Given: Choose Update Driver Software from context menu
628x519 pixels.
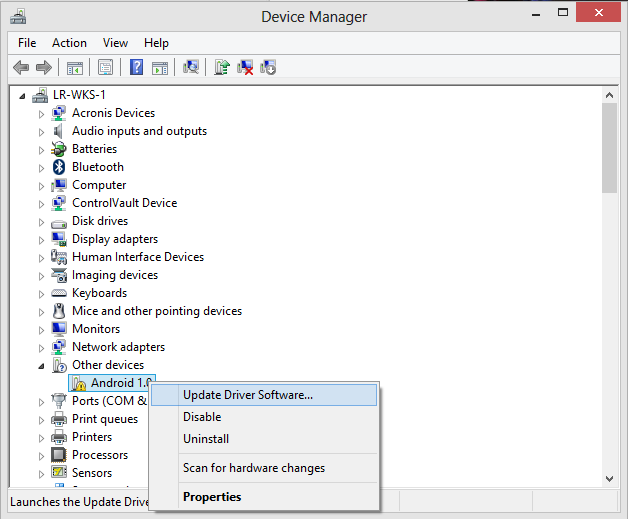Looking at the screenshot, I should (x=247, y=395).
